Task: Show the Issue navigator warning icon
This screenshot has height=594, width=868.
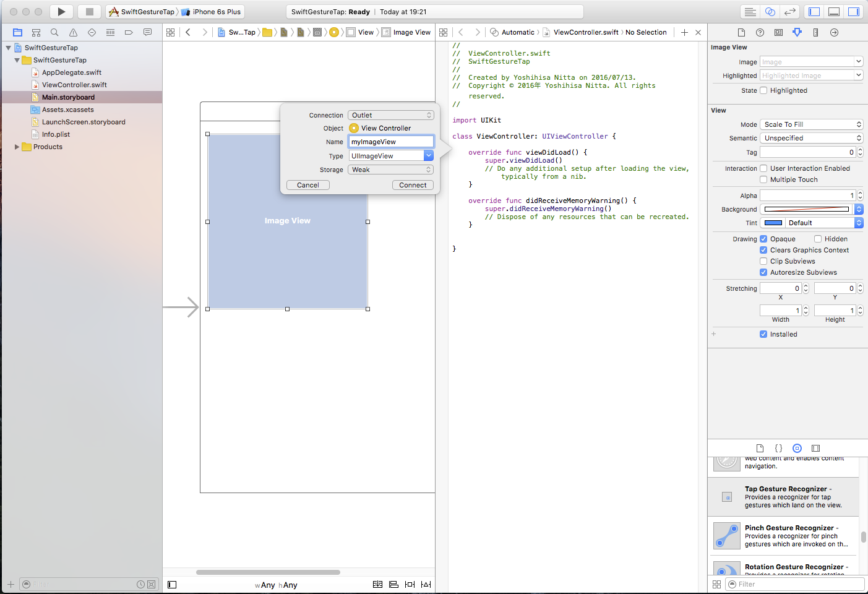Action: (x=73, y=32)
